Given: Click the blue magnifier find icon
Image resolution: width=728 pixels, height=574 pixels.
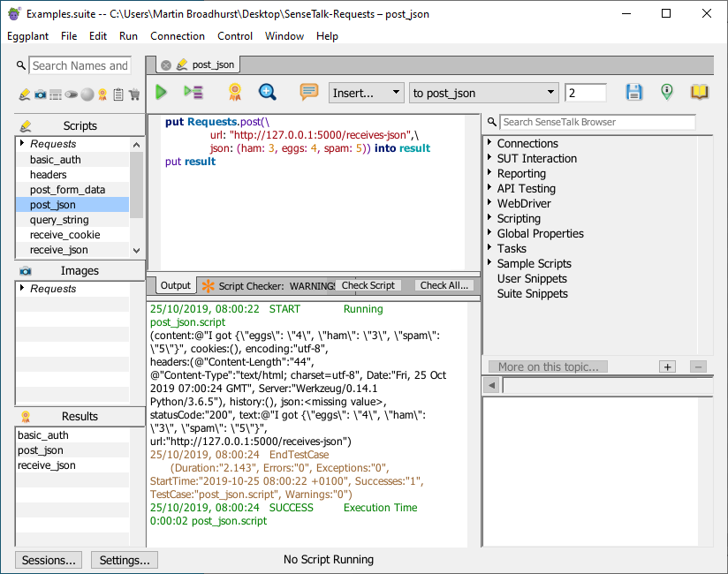Looking at the screenshot, I should click(268, 92).
